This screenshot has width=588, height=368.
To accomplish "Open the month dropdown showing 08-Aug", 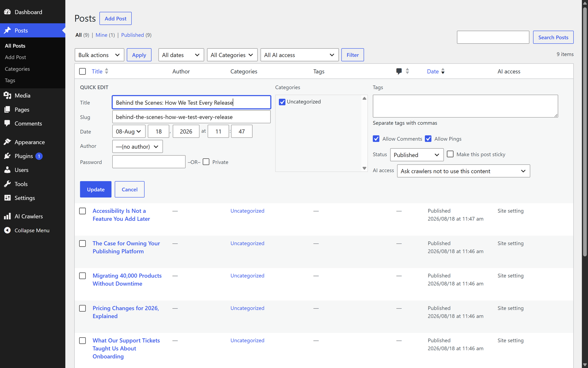I will coord(129,131).
